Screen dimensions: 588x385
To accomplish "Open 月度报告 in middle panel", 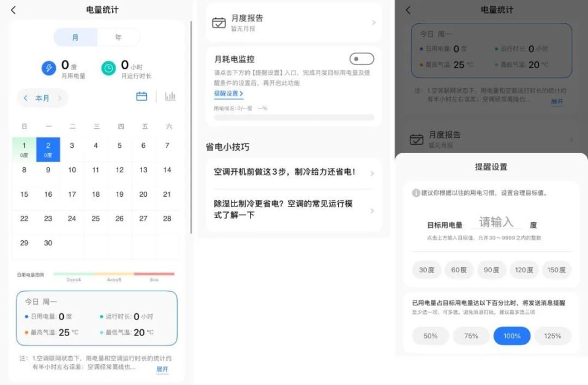I will pyautogui.click(x=293, y=23).
